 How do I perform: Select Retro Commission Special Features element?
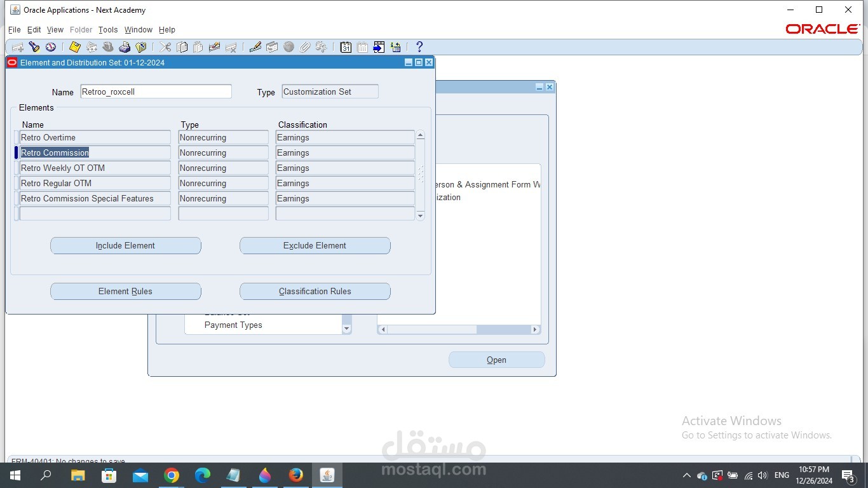coord(95,198)
